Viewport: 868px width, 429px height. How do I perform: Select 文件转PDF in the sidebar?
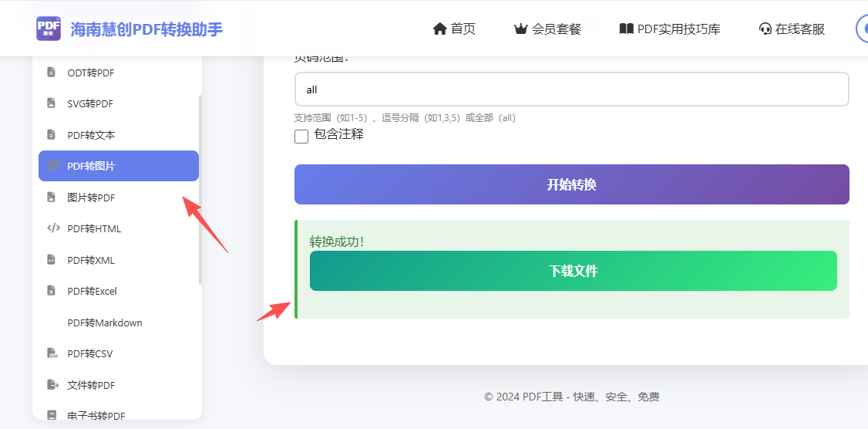[119, 385]
